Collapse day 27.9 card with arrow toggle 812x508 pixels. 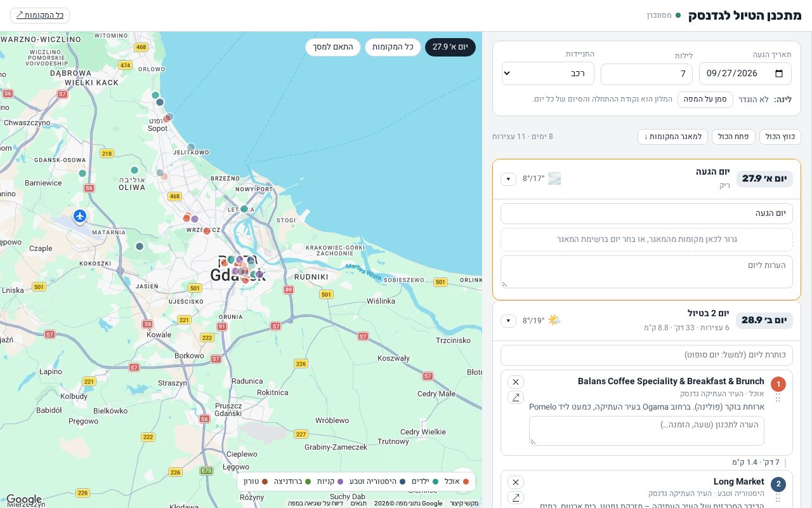[508, 179]
